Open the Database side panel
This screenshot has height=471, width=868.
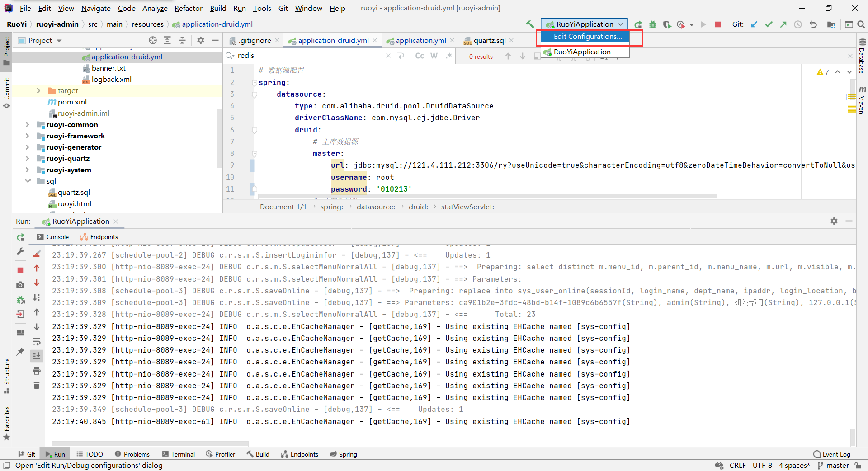pos(862,57)
